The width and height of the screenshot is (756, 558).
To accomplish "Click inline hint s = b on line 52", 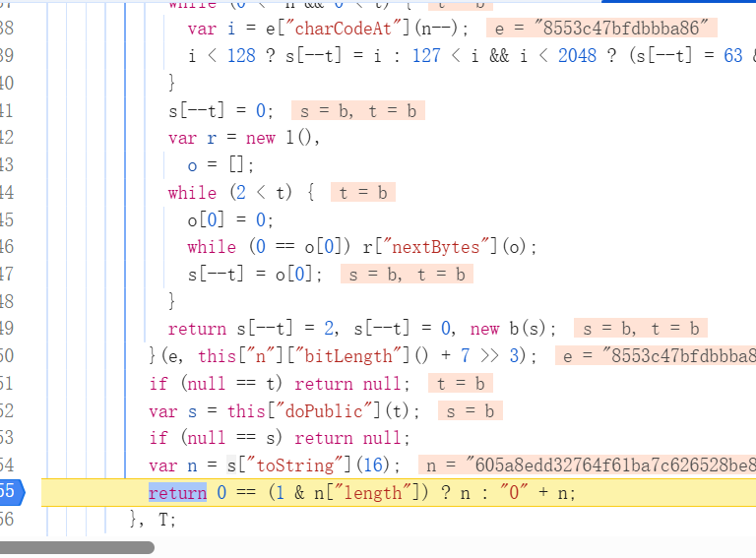I will [x=471, y=411].
